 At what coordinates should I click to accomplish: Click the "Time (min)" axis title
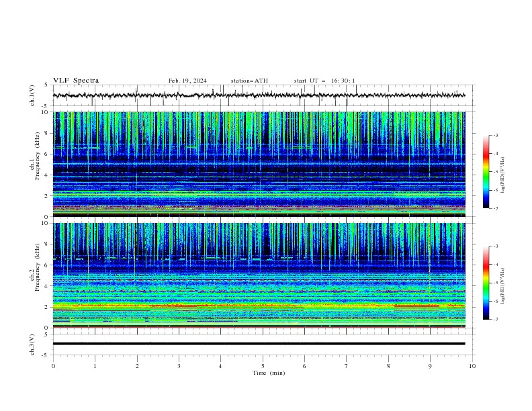pyautogui.click(x=269, y=373)
